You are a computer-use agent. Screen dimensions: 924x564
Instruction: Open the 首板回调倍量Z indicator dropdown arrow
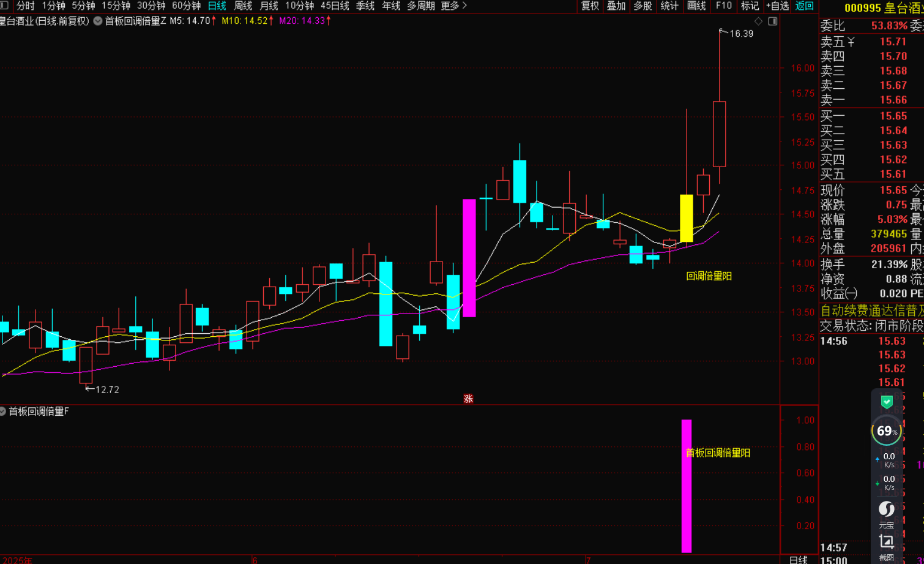click(x=98, y=21)
